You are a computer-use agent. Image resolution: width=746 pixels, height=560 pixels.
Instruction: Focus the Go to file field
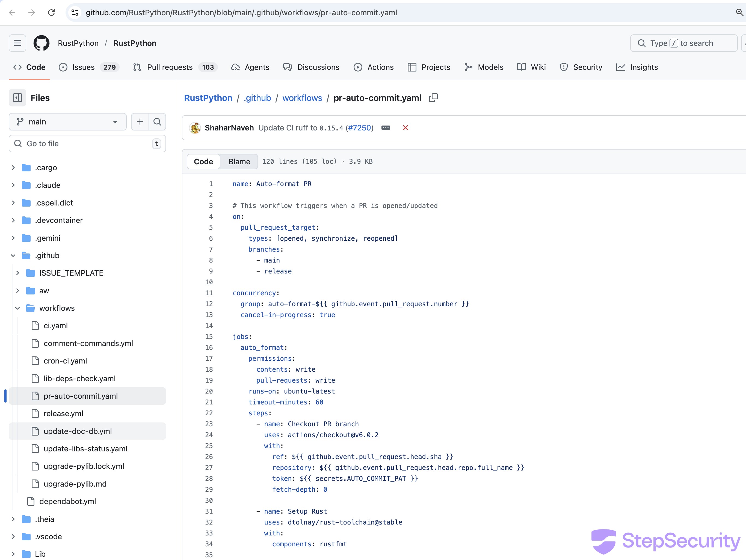coord(87,144)
